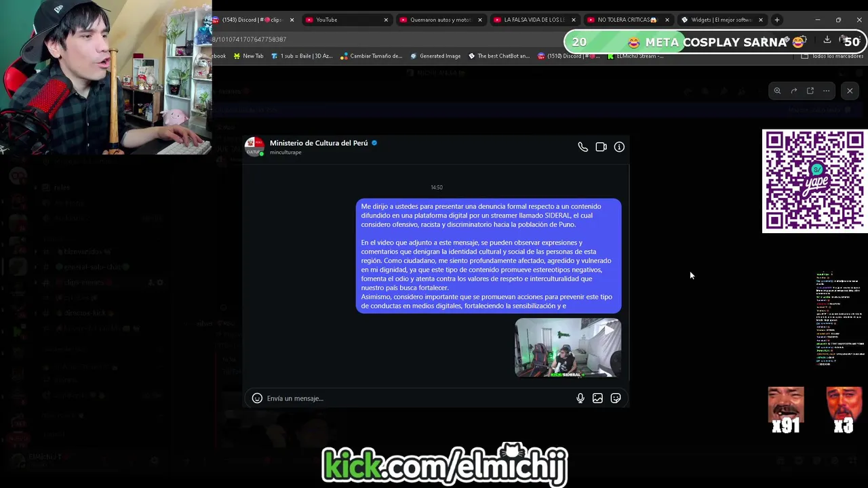The width and height of the screenshot is (868, 488).
Task: Open the 'New Tab' bookmark
Action: click(x=248, y=56)
